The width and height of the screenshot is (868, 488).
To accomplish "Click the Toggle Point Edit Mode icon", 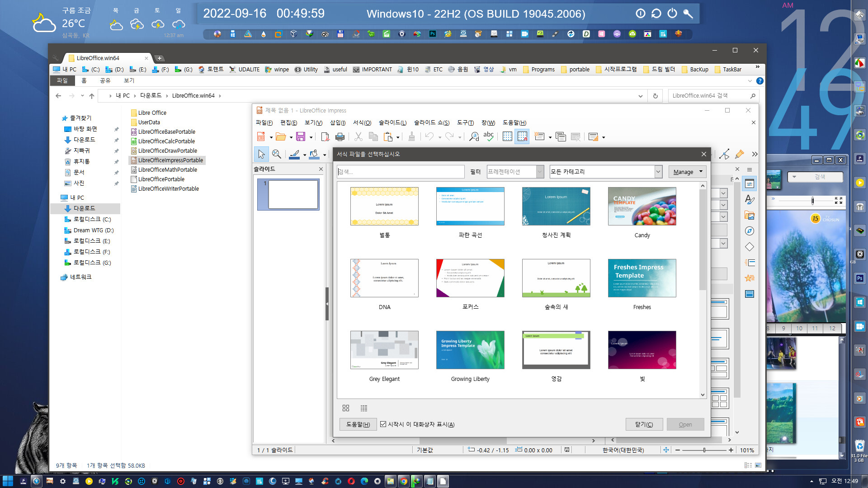I will pyautogui.click(x=724, y=155).
